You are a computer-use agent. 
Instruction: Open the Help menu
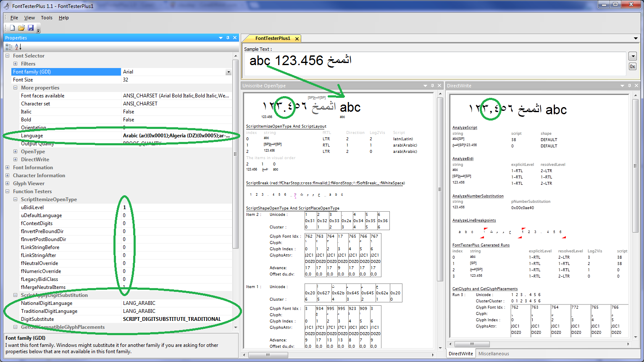click(x=64, y=18)
